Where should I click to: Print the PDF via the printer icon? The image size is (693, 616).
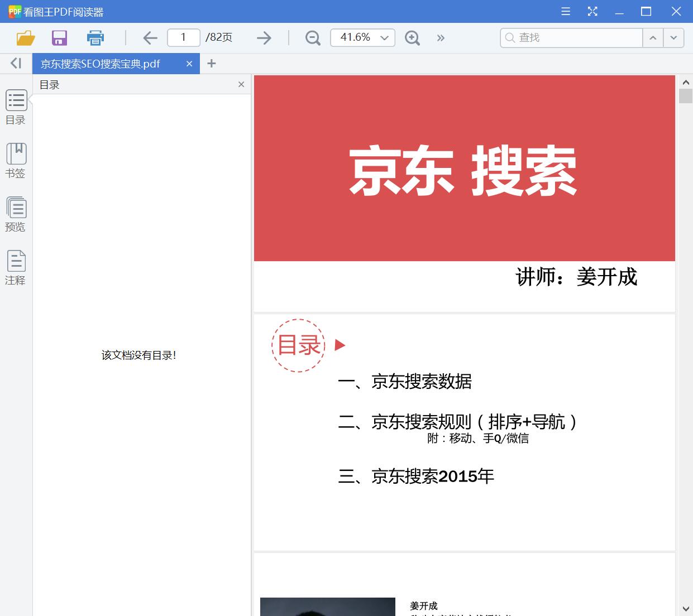(x=95, y=37)
